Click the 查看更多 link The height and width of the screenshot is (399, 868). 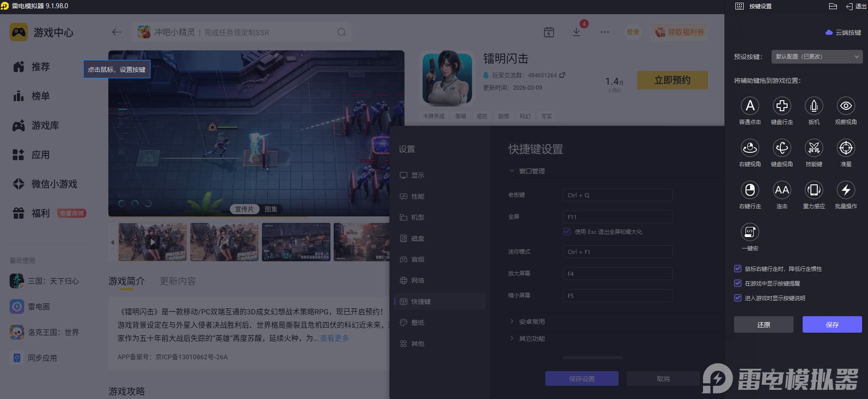pos(335,338)
